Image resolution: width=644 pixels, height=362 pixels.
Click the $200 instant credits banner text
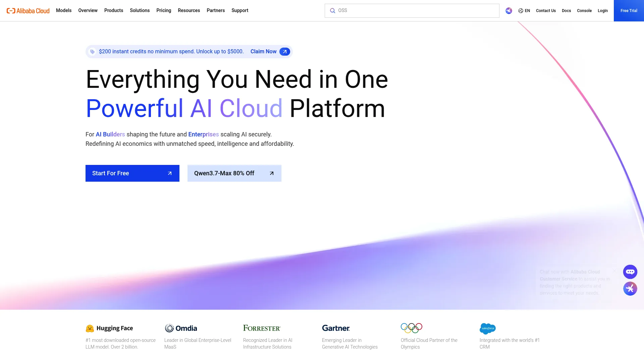pyautogui.click(x=171, y=52)
